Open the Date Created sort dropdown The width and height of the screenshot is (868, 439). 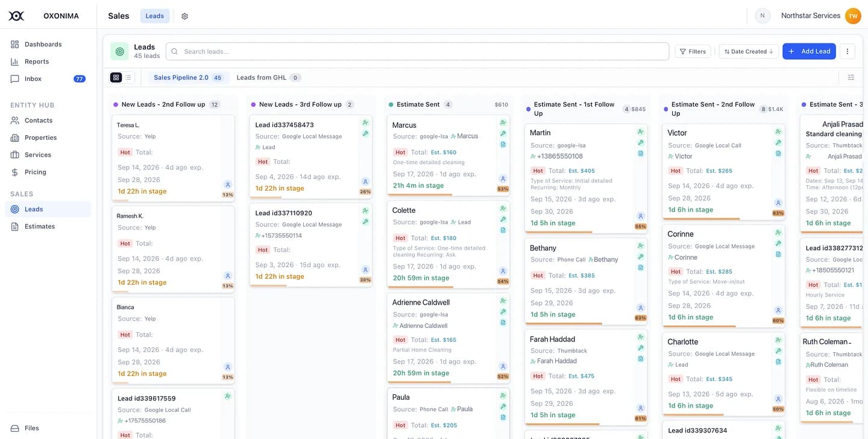pos(749,52)
